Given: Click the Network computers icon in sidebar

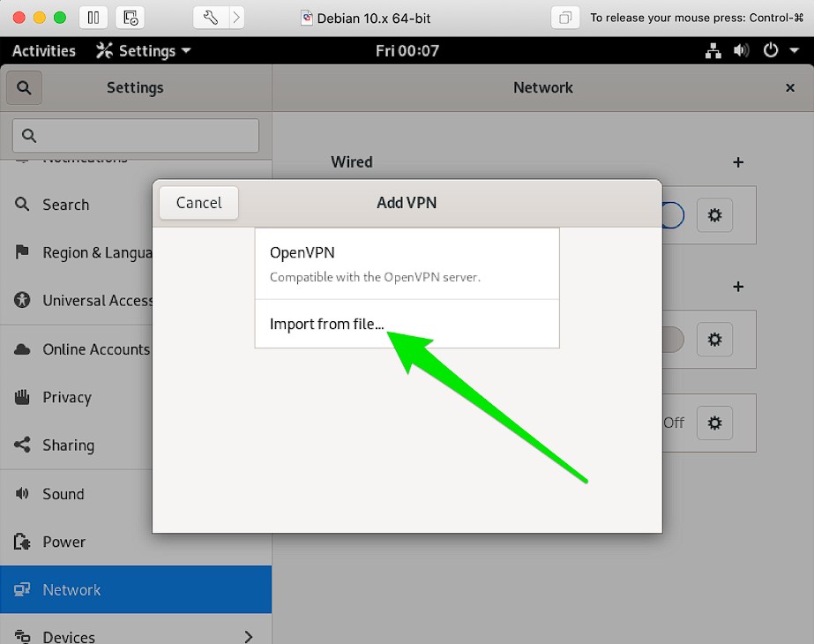Looking at the screenshot, I should 22,589.
